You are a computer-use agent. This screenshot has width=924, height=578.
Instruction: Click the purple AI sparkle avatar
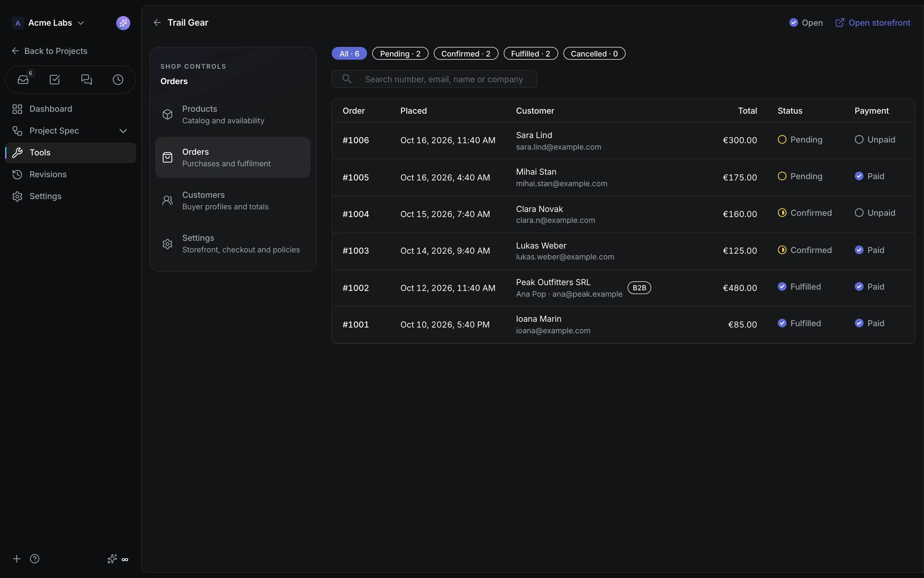click(x=123, y=23)
